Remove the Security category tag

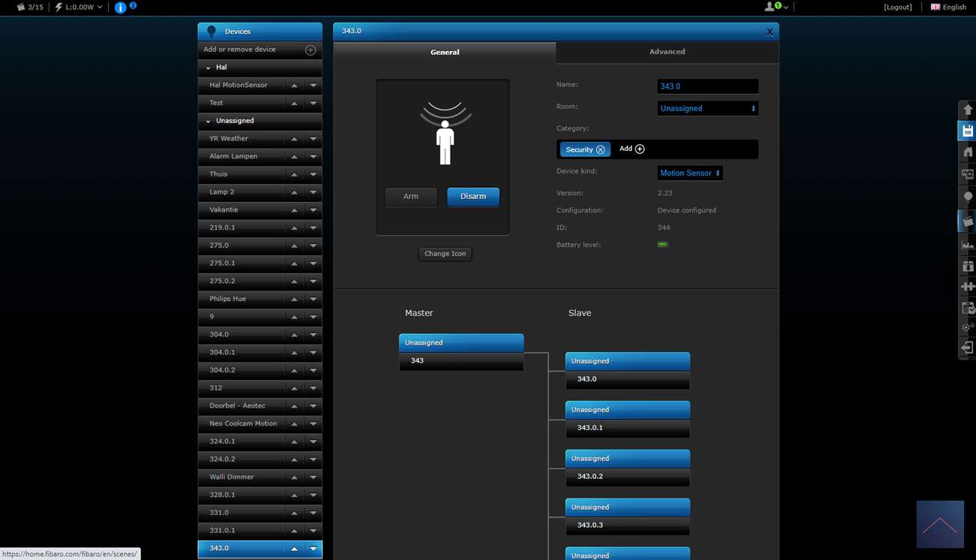tap(601, 149)
